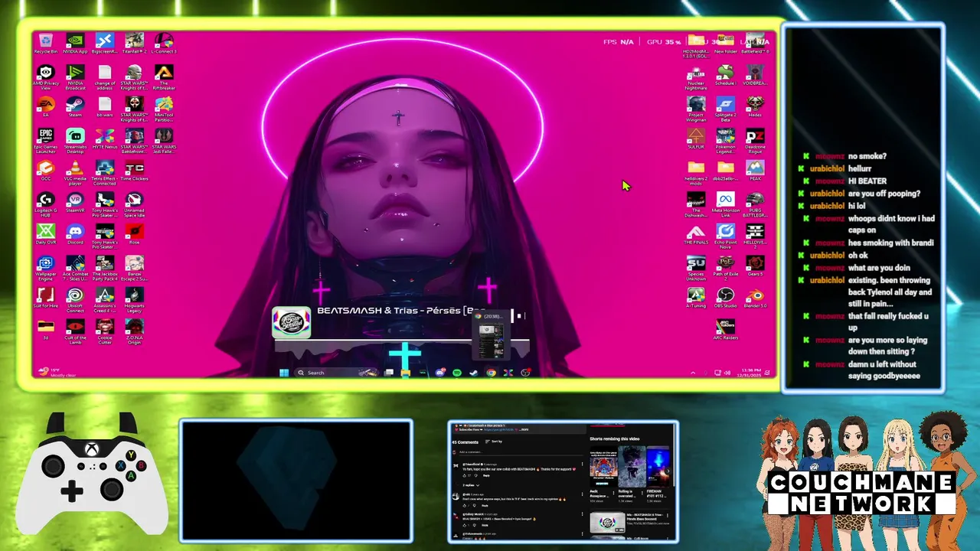Open the New folder desktop icon
This screenshot has height=551, width=980.
pyautogui.click(x=725, y=44)
